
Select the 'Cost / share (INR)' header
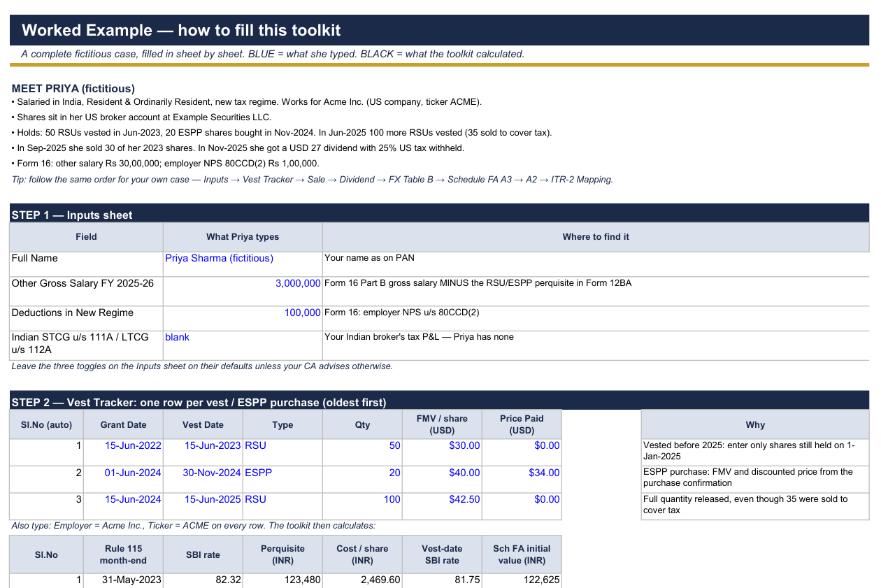pos(362,554)
